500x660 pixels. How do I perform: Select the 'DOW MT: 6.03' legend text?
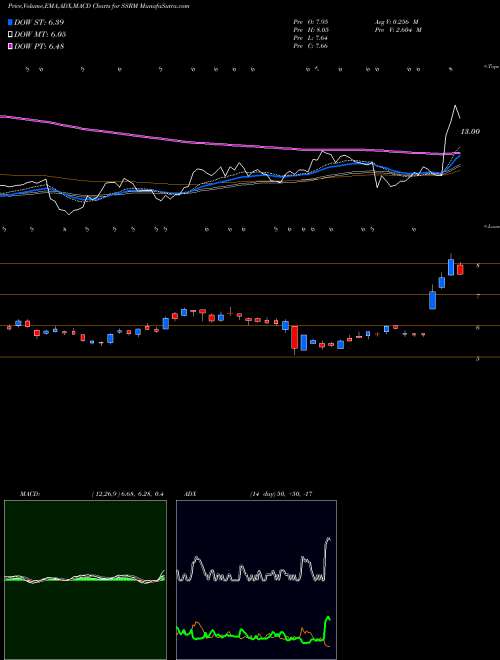coord(40,35)
